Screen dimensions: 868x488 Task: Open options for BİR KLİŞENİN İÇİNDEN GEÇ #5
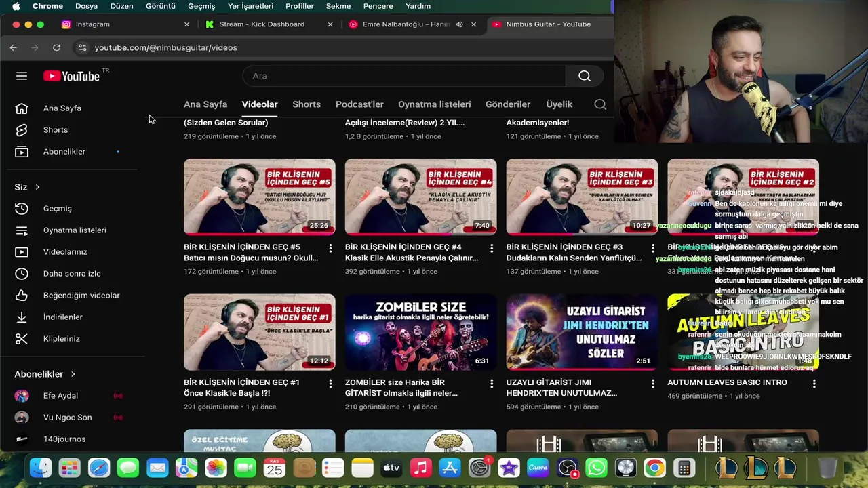[330, 249]
